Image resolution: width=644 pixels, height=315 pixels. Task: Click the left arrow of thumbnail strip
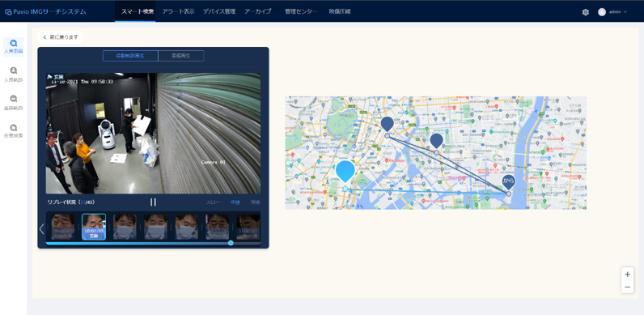pos(41,228)
